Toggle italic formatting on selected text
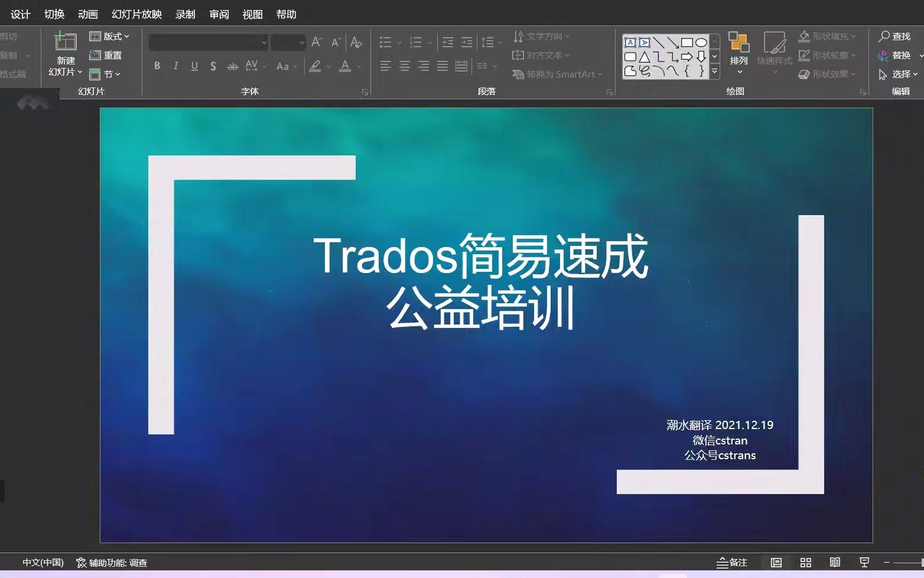 coord(175,66)
